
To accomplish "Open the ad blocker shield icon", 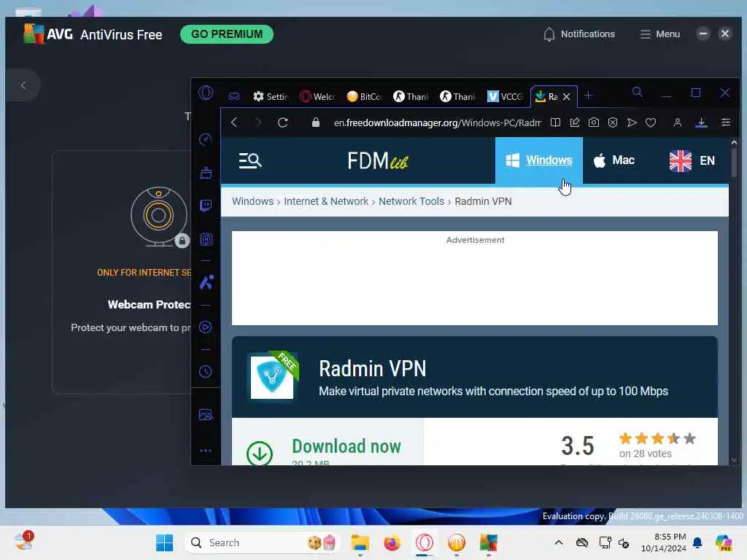I will pyautogui.click(x=613, y=122).
